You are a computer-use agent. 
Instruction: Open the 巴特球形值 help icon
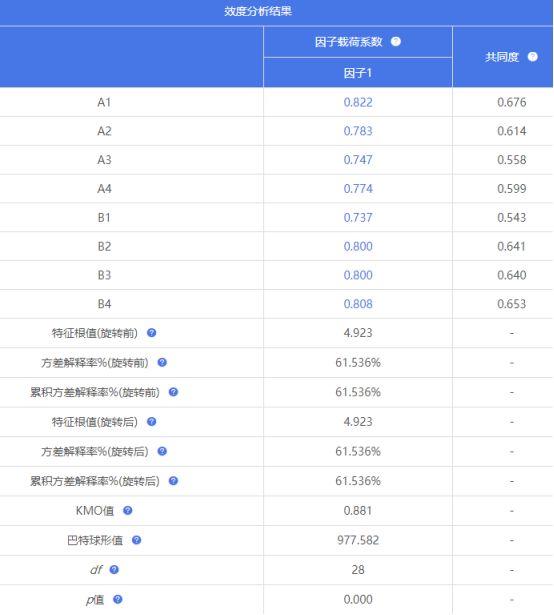tap(136, 540)
